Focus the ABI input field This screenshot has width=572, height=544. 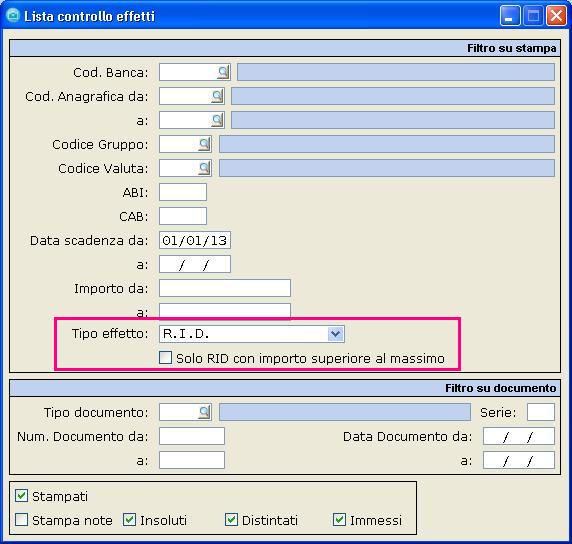[183, 192]
